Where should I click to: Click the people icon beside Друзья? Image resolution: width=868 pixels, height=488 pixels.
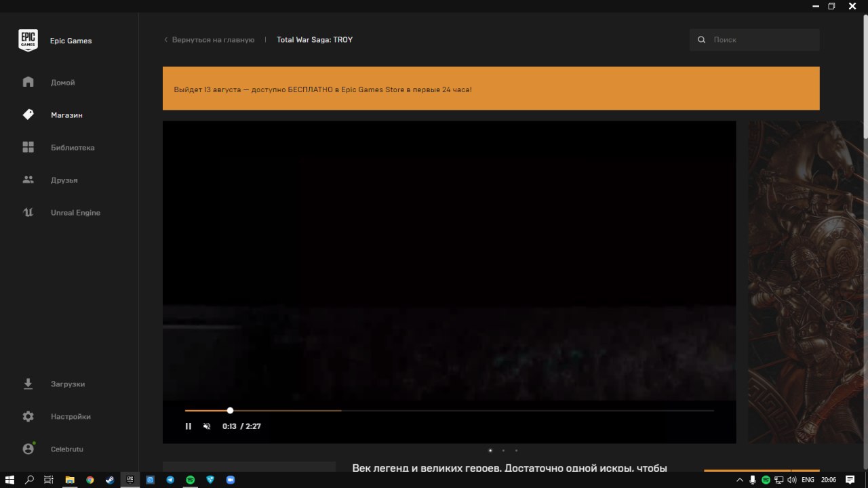pos(28,180)
